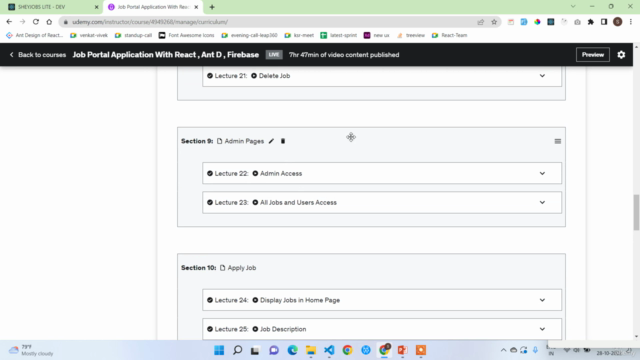Go back in browser history
The height and width of the screenshot is (360, 640).
tap(9, 22)
